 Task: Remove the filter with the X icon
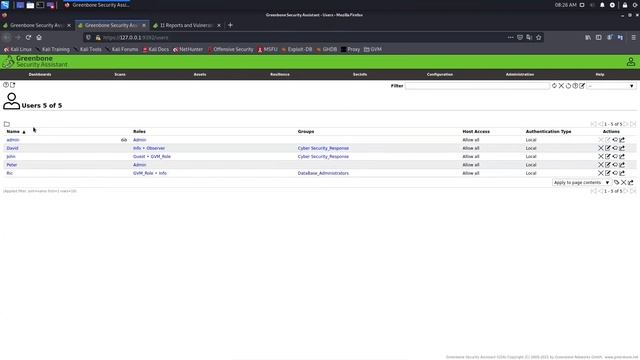coord(561,86)
